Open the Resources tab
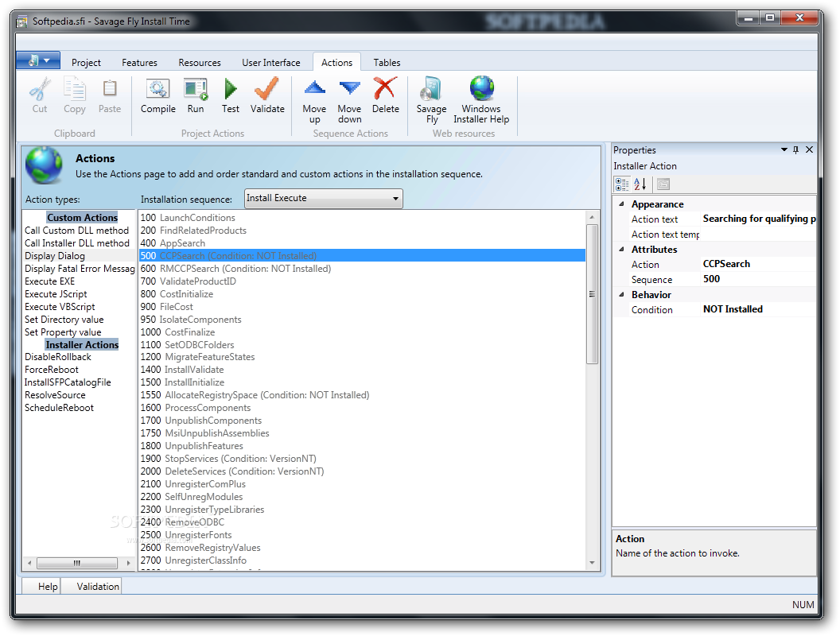The height and width of the screenshot is (636, 840). 200,63
